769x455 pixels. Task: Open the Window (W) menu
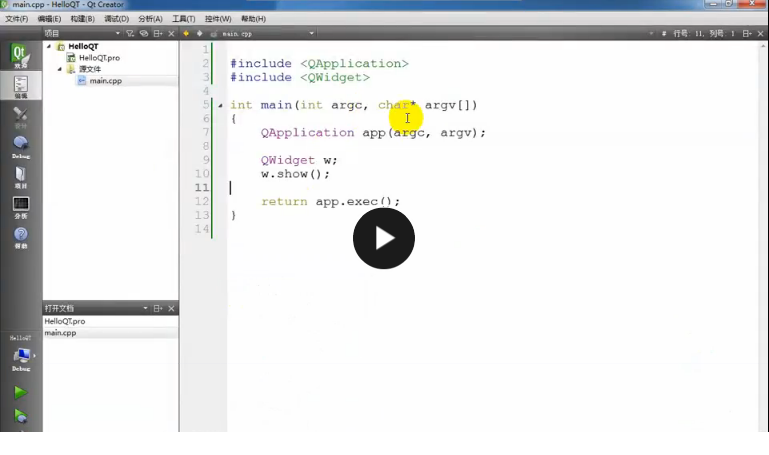[218, 19]
